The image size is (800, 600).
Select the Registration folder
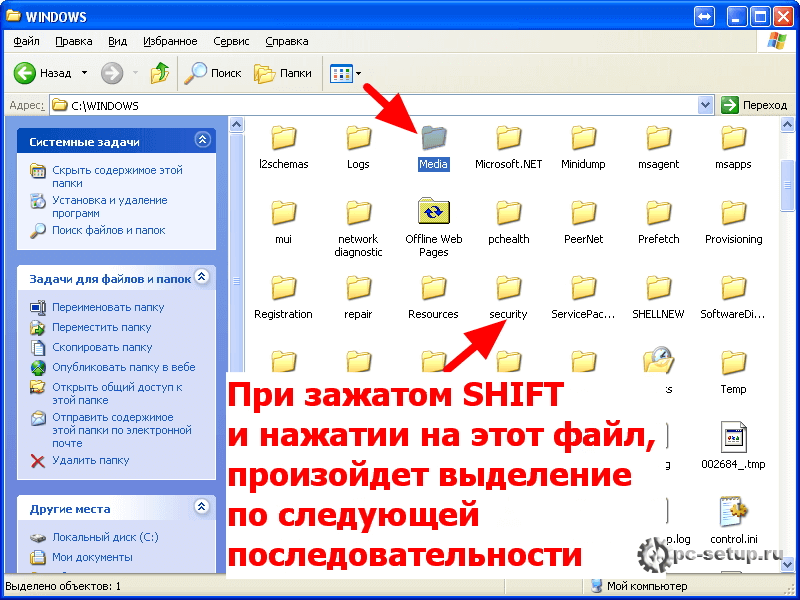pos(283,297)
